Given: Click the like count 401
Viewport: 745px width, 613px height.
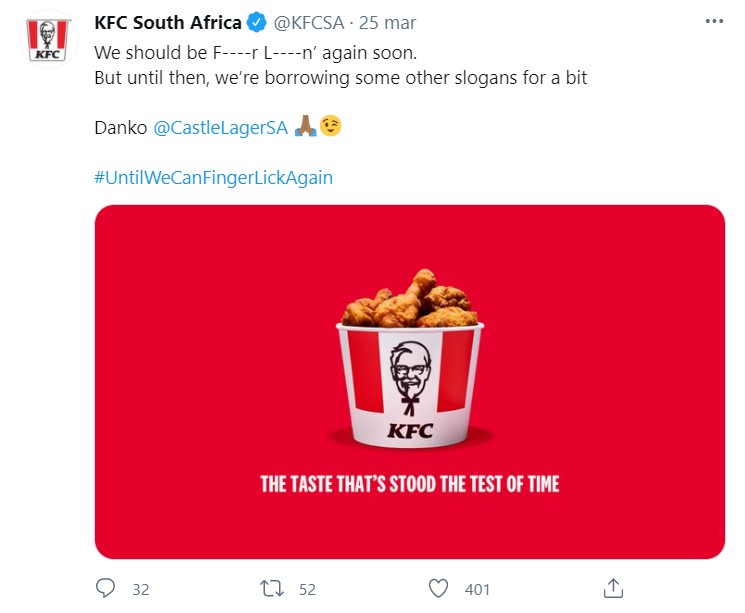Looking at the screenshot, I should coord(478,589).
